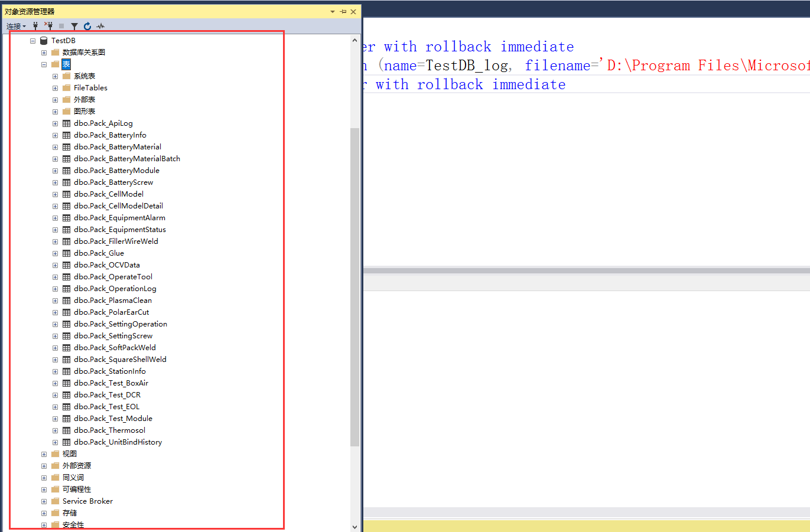Click the table icon of dbo.Pack_OperationLog
Screen dimensions: 810x532
(67, 289)
